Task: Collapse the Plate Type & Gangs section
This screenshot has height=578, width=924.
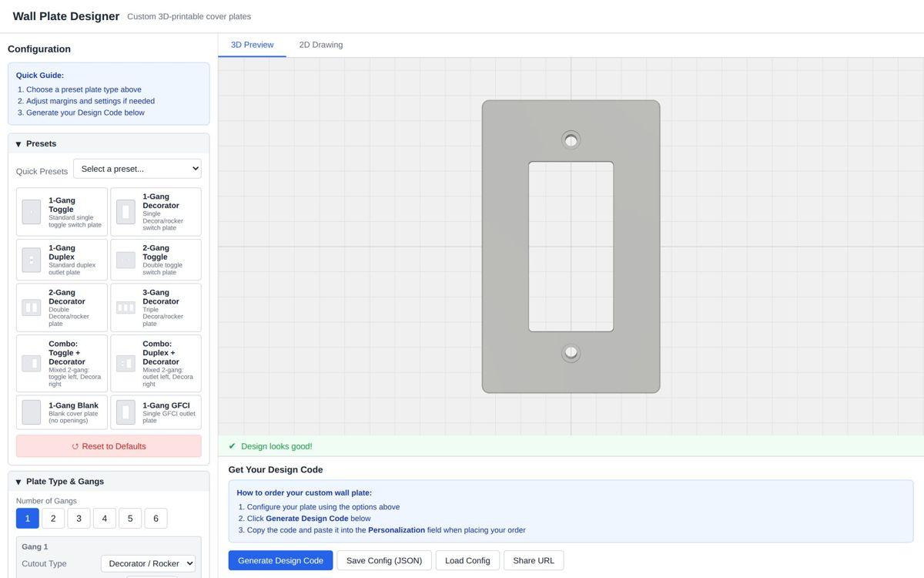Action: [109, 482]
